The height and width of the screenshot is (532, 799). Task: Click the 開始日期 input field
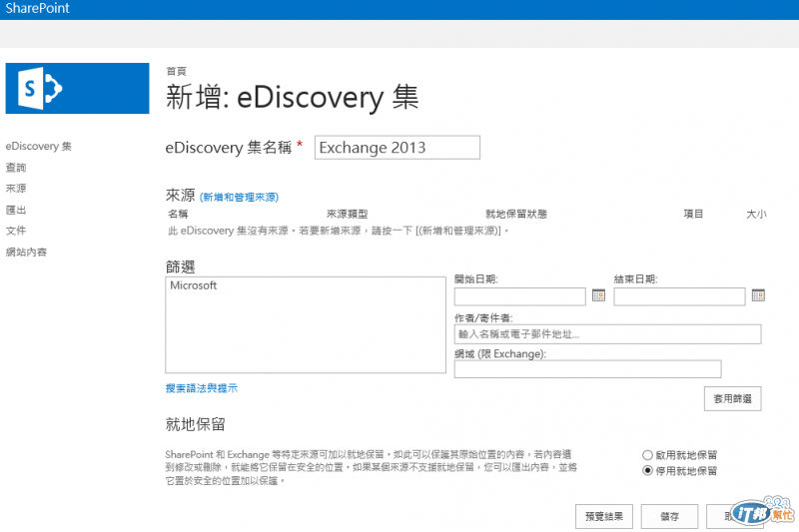point(519,296)
